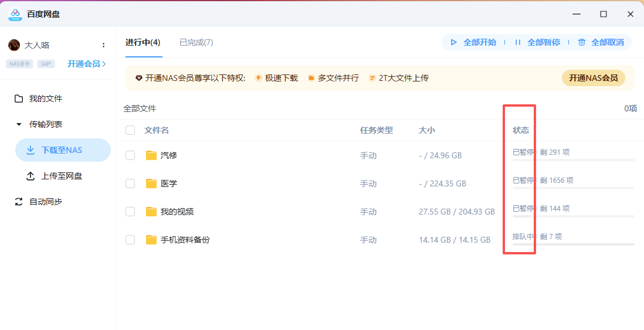This screenshot has height=330, width=644.
Task: Click the lightning icon beside 极速下载
Action: click(x=258, y=78)
